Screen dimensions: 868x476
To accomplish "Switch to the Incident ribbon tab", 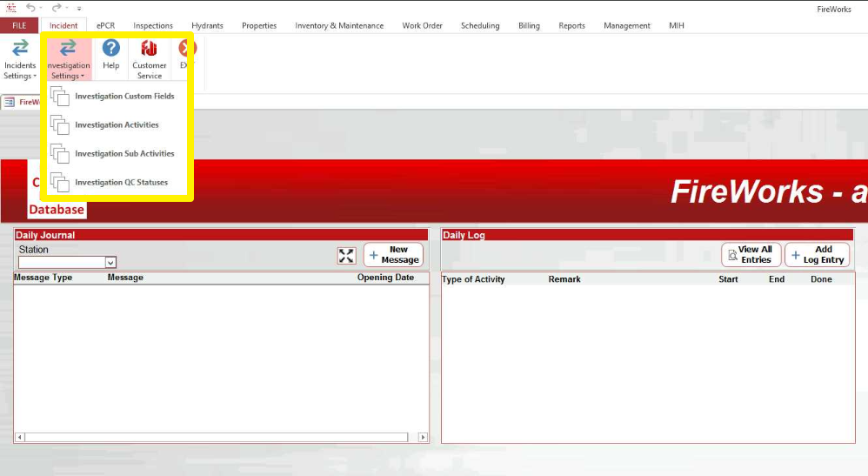I will coord(63,25).
